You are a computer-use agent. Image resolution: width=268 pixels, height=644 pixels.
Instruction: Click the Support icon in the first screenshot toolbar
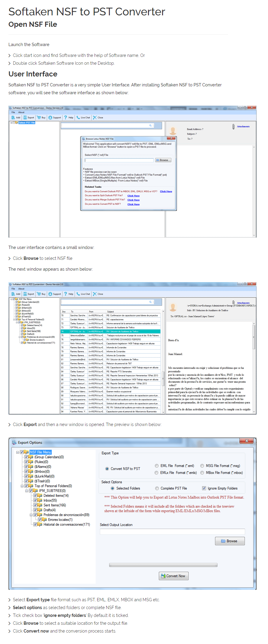point(50,117)
